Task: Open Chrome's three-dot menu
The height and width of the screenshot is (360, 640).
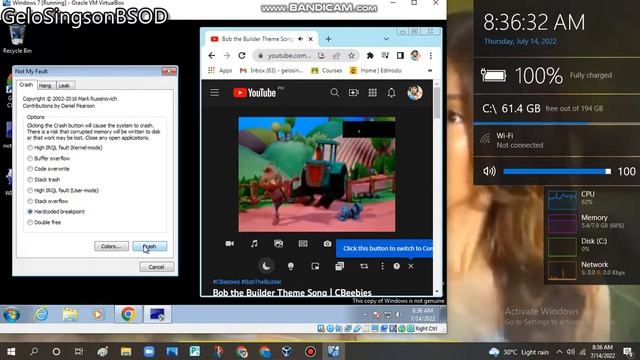Action: 431,56
